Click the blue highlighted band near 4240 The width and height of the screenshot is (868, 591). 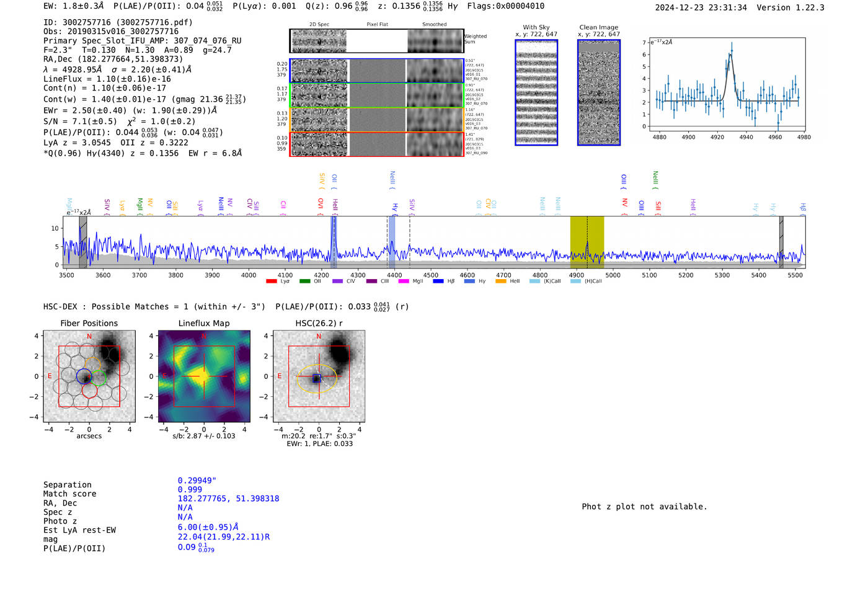pyautogui.click(x=334, y=242)
